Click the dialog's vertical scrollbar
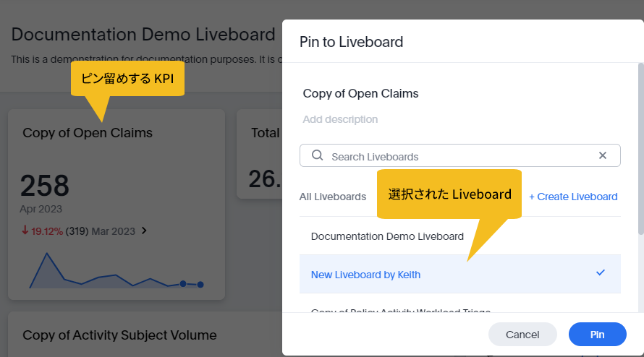This screenshot has width=644, height=357. pyautogui.click(x=640, y=149)
